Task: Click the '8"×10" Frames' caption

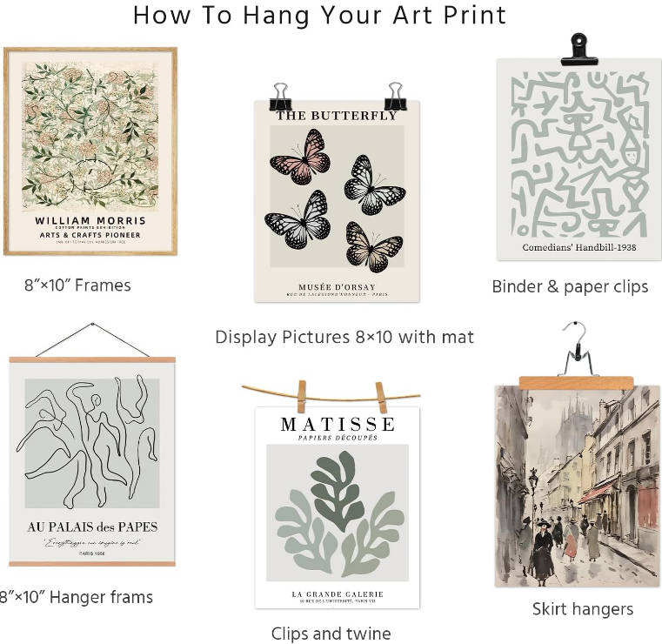Action: pos(77,285)
